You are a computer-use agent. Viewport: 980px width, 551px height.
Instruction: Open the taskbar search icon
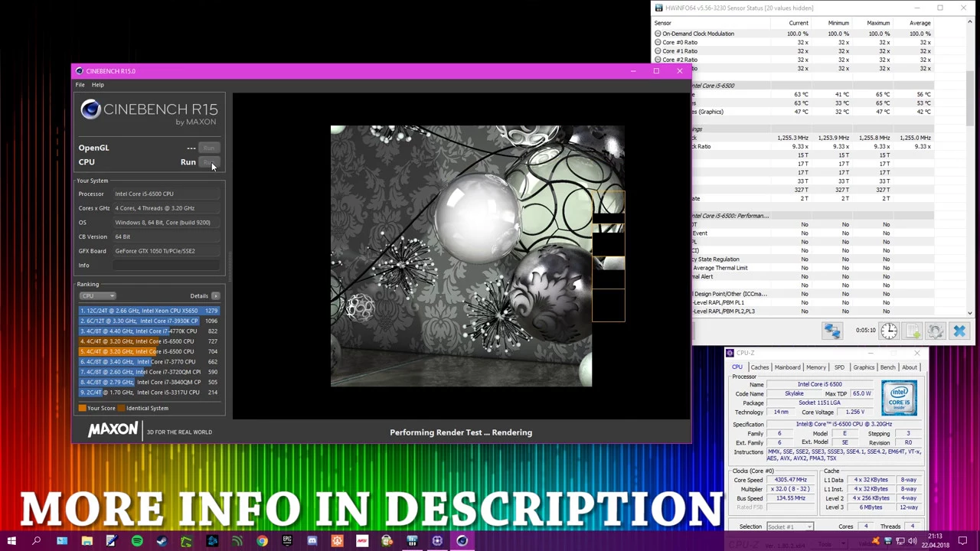coord(36,541)
